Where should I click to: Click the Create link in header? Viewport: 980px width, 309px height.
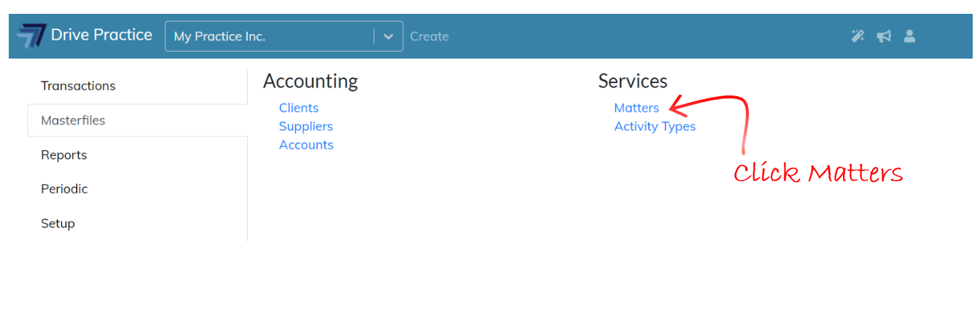(429, 36)
